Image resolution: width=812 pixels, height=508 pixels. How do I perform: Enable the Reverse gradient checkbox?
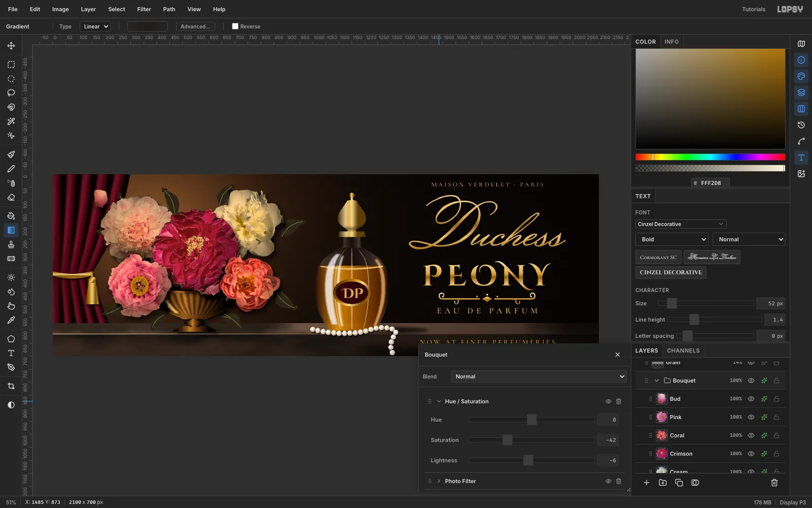click(235, 26)
